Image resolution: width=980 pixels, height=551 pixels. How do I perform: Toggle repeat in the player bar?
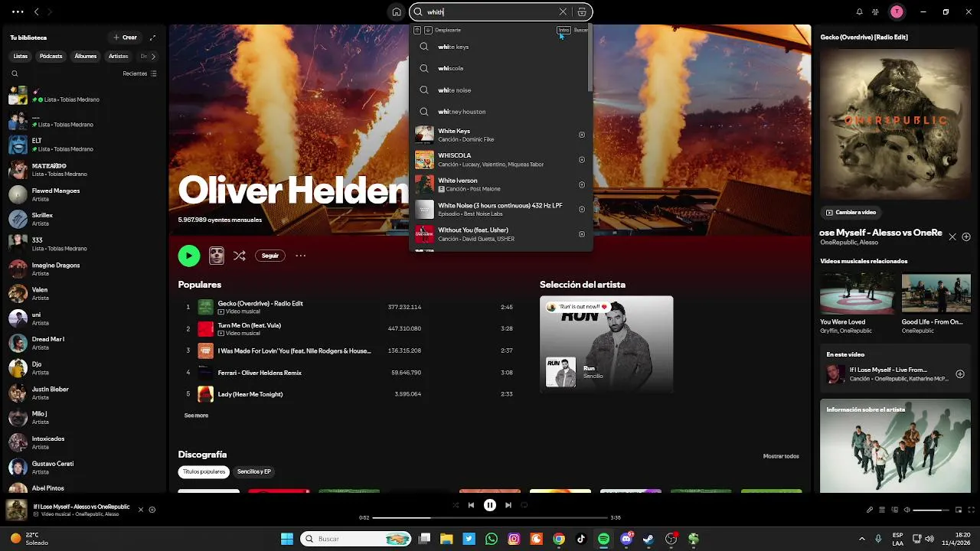[x=524, y=505]
